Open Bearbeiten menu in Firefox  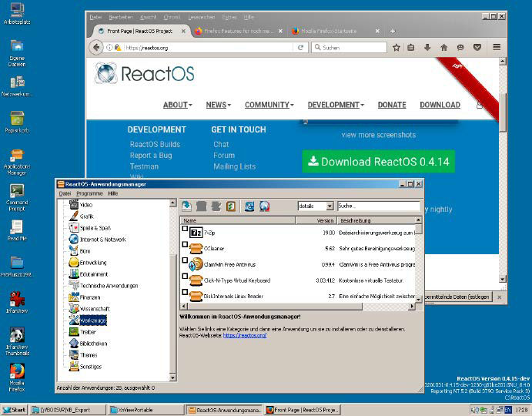[121, 17]
